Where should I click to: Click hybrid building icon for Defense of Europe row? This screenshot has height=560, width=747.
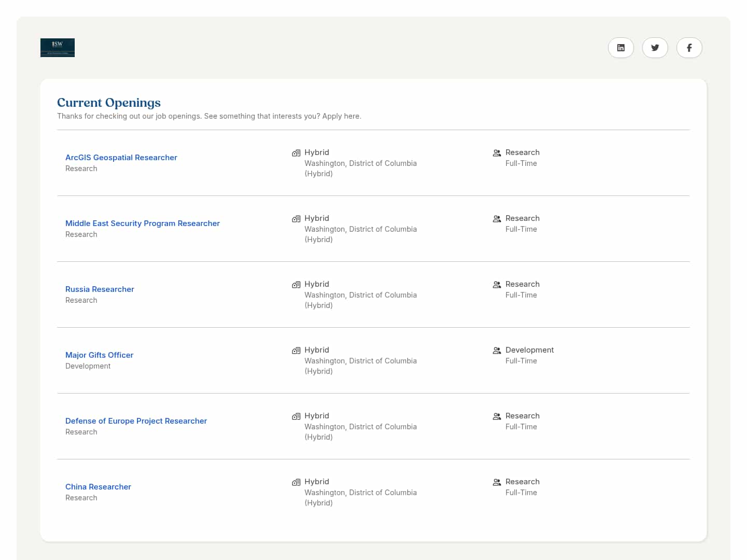coord(296,416)
